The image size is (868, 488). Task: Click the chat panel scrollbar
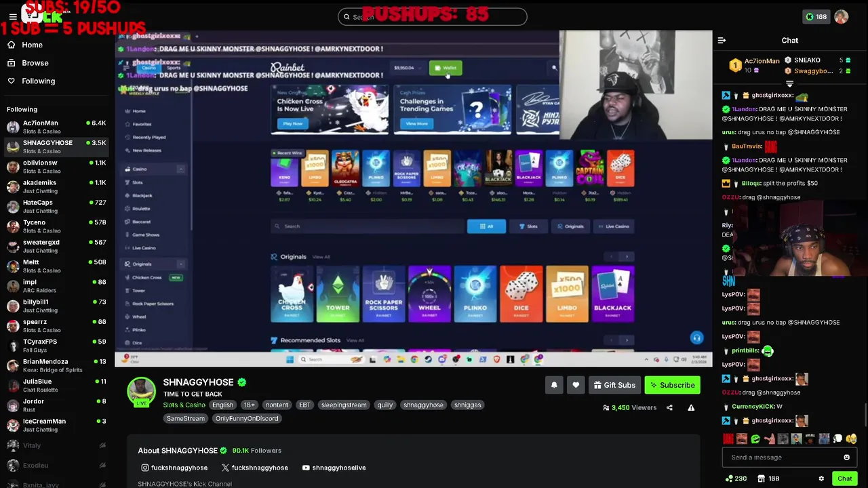(865, 415)
